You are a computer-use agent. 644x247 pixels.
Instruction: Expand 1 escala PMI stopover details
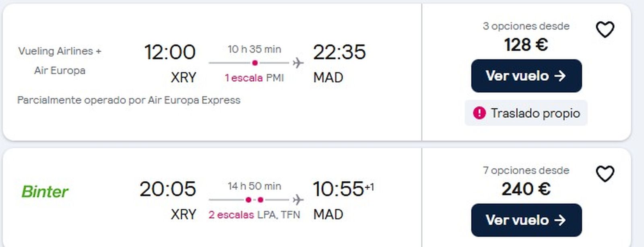tap(254, 78)
